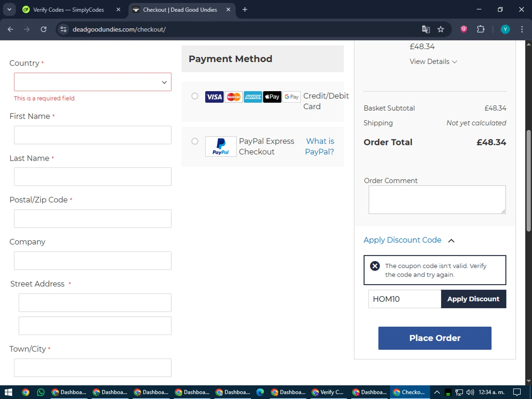Screen dimensions: 532x399
Task: Open a new browser tab
Action: click(245, 10)
